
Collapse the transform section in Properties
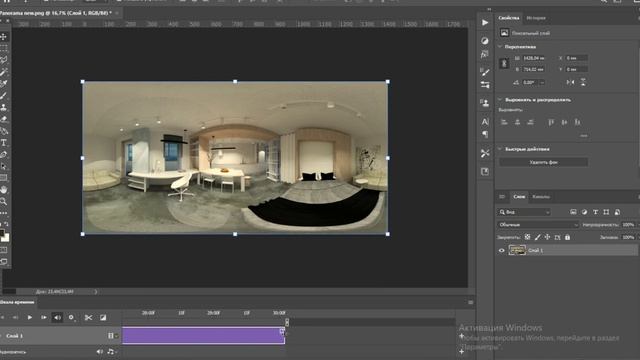click(500, 47)
